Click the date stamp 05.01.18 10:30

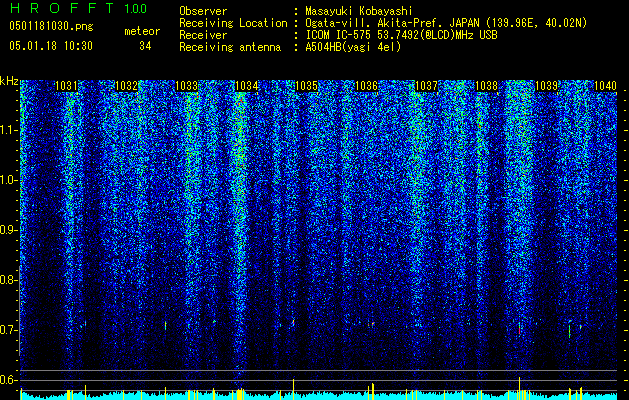51,46
